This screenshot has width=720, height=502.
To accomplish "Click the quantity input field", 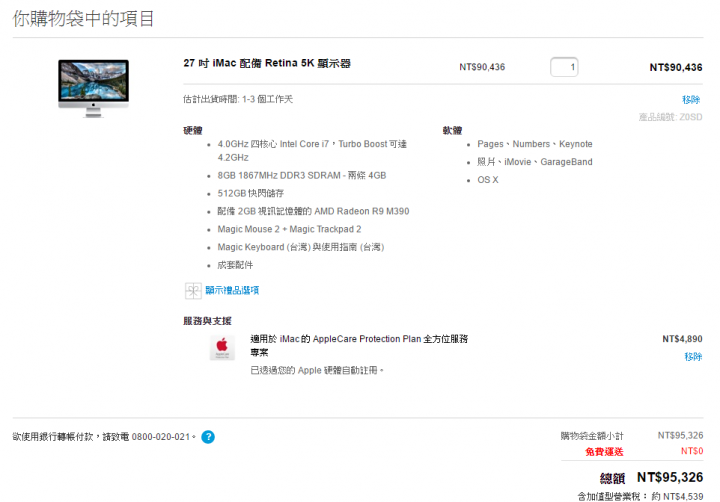I will [x=564, y=67].
